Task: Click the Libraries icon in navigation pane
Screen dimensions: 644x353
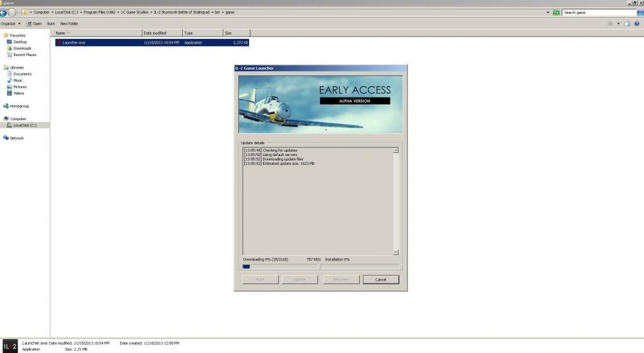Action: pyautogui.click(x=6, y=67)
